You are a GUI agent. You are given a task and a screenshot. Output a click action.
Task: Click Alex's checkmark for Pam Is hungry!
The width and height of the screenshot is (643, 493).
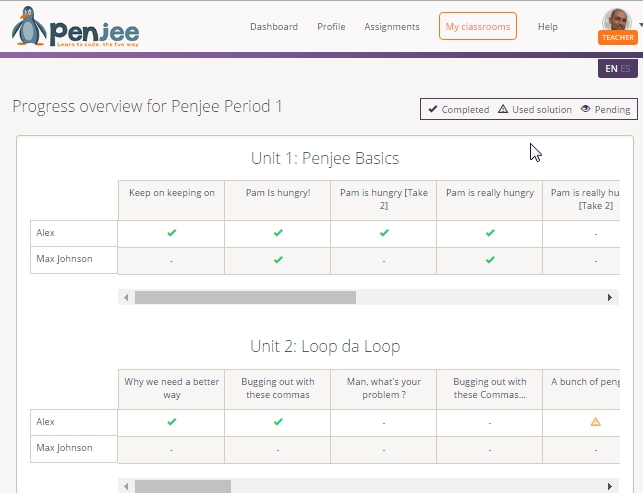coord(278,233)
